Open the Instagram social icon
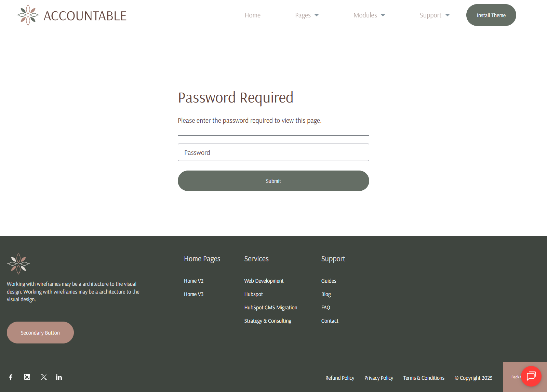This screenshot has height=392, width=547. pos(27,377)
